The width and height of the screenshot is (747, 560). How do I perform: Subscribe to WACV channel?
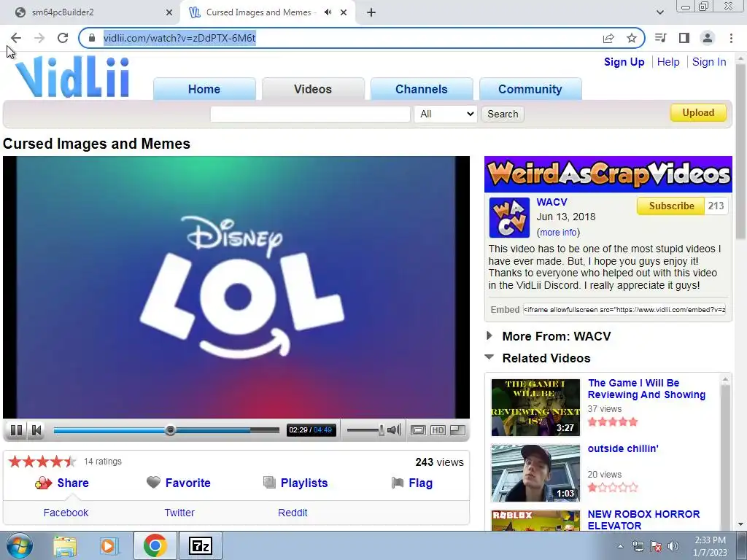tap(671, 206)
